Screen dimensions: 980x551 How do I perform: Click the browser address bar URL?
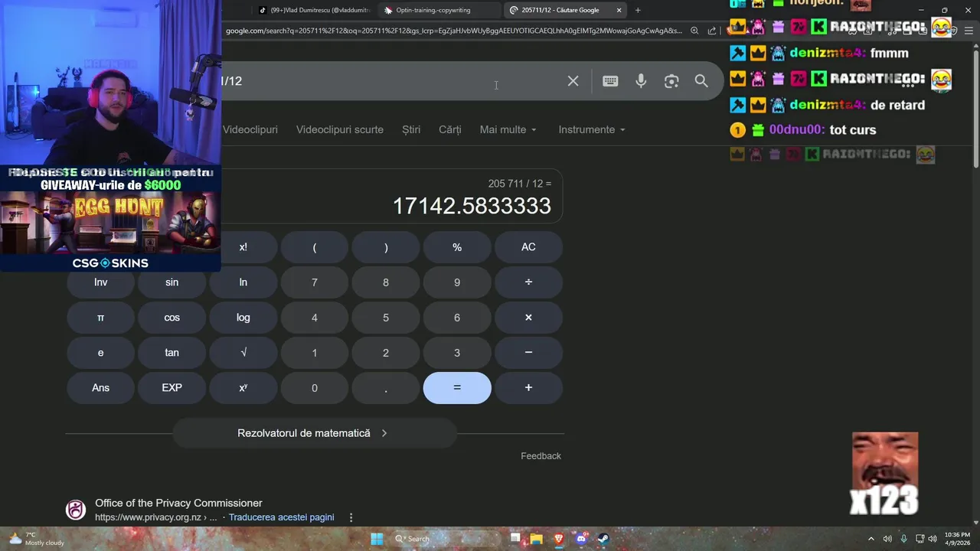453,31
